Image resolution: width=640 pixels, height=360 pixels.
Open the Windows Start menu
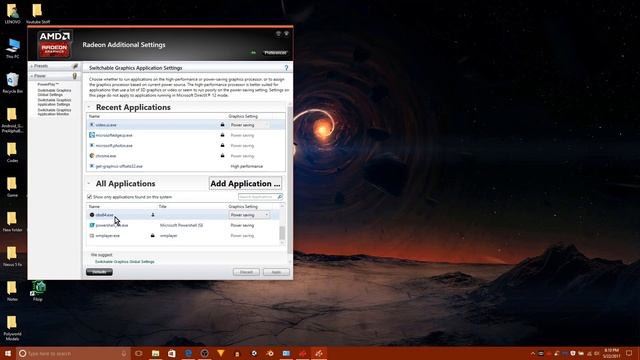pyautogui.click(x=8, y=353)
